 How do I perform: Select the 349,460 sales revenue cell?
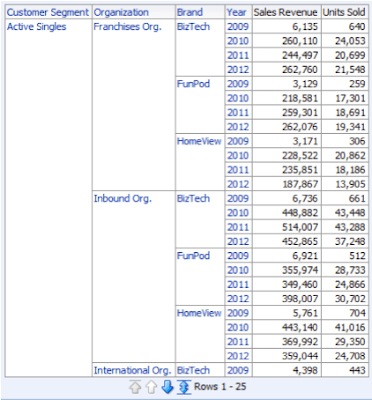coord(287,285)
